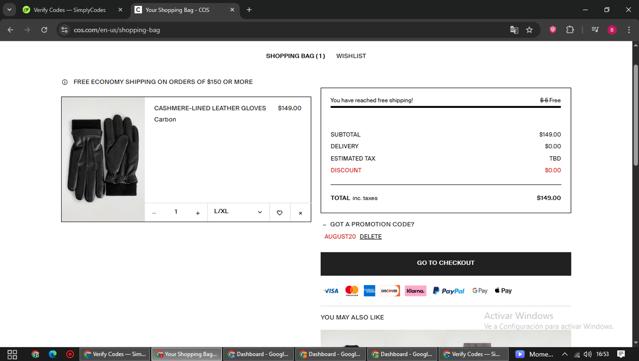
Task: Click the Visa payment icon
Action: tap(331, 291)
